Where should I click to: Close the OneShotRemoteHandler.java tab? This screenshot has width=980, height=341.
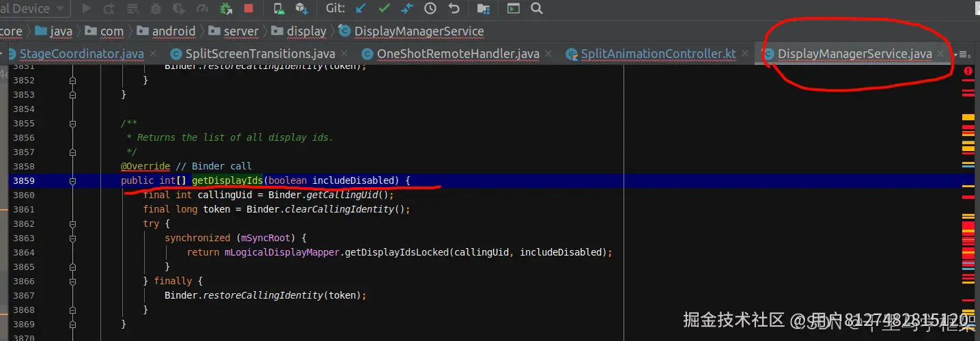coord(548,53)
